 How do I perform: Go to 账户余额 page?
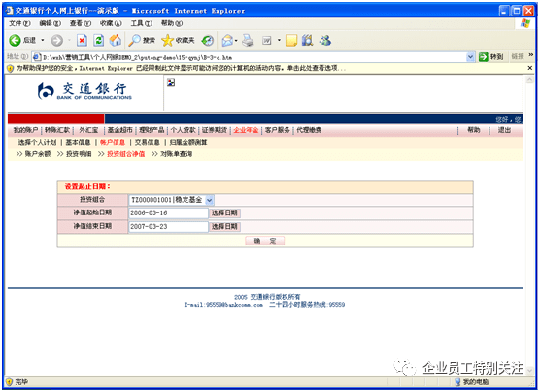pos(38,154)
